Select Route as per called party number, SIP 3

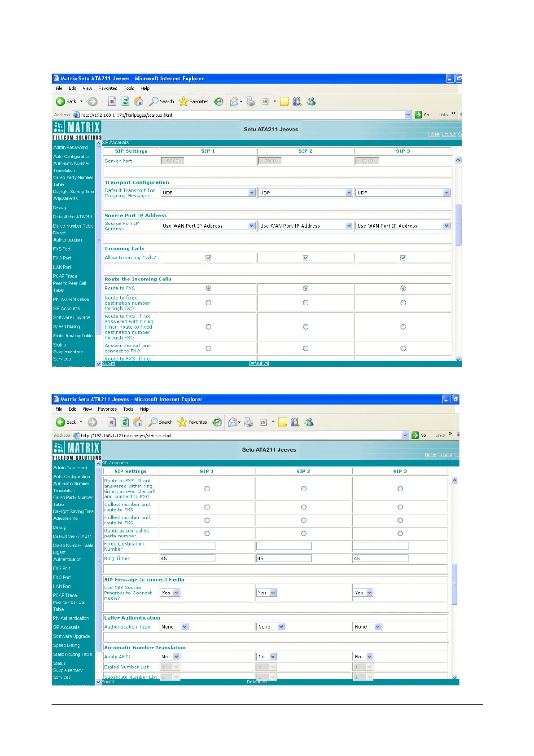pos(400,533)
